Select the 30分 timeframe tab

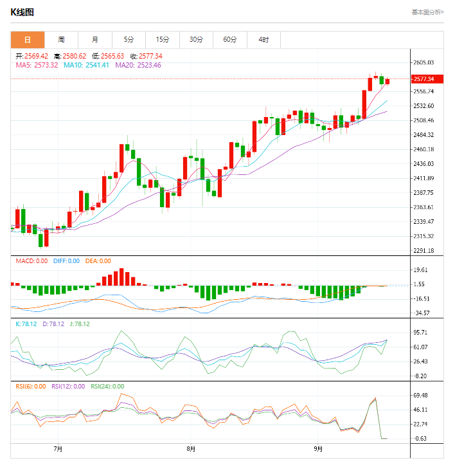pos(197,40)
